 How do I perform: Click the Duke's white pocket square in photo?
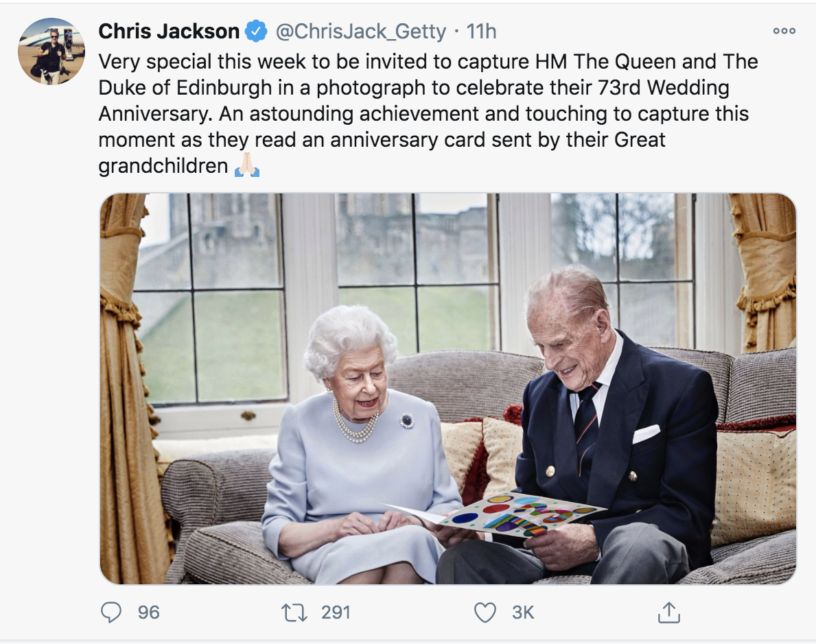point(645,433)
